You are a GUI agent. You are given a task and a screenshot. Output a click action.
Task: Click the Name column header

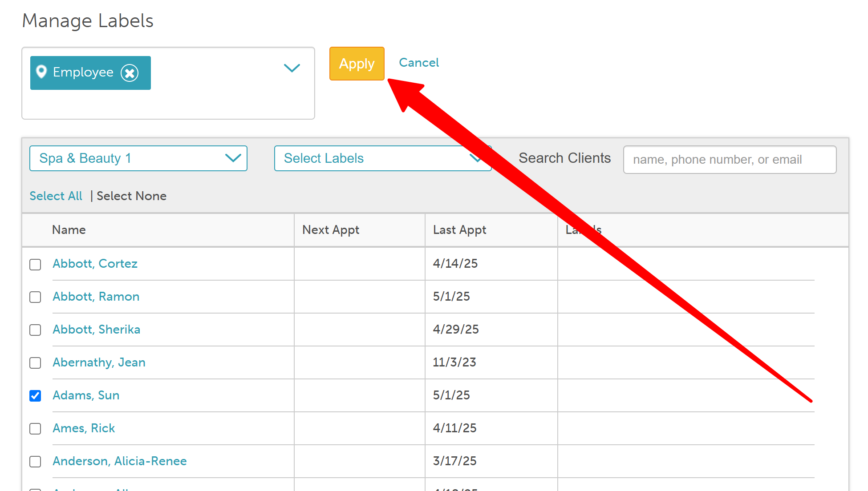(69, 230)
